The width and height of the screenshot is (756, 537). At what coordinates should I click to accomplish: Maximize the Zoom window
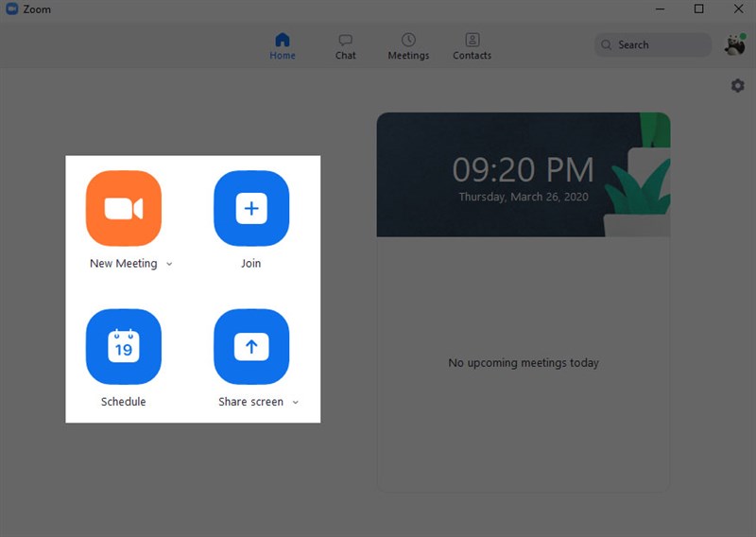pos(698,9)
